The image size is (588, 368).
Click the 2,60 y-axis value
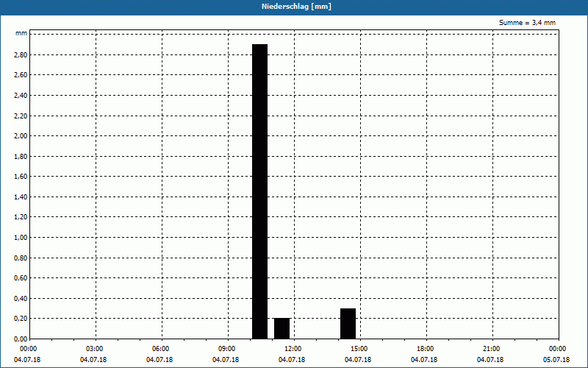tap(21, 75)
